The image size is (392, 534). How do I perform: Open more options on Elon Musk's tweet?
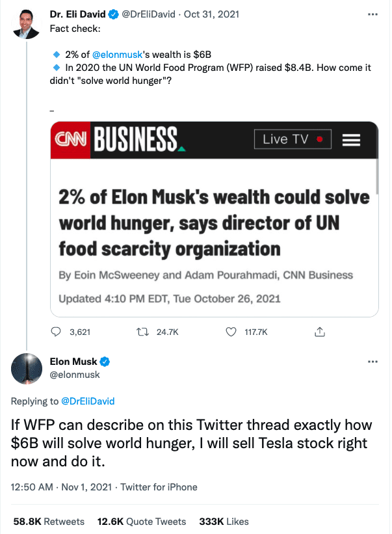pos(372,362)
